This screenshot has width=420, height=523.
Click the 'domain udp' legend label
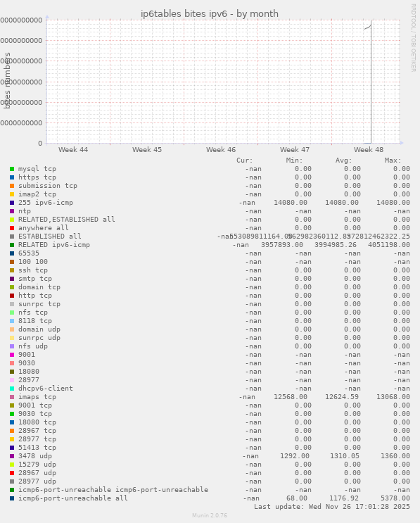[39, 329]
